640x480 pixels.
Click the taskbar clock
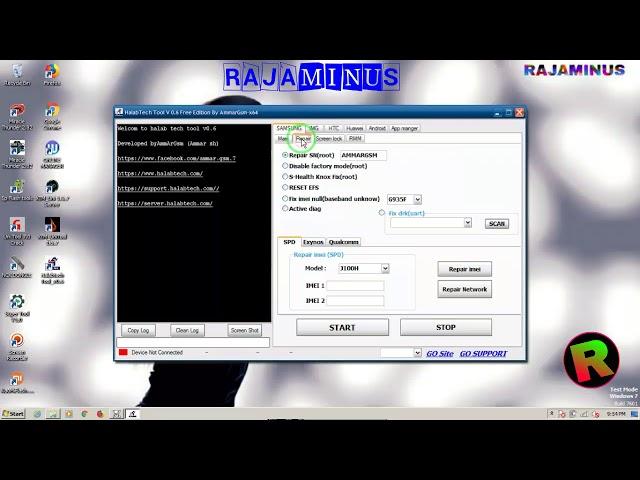coord(616,414)
